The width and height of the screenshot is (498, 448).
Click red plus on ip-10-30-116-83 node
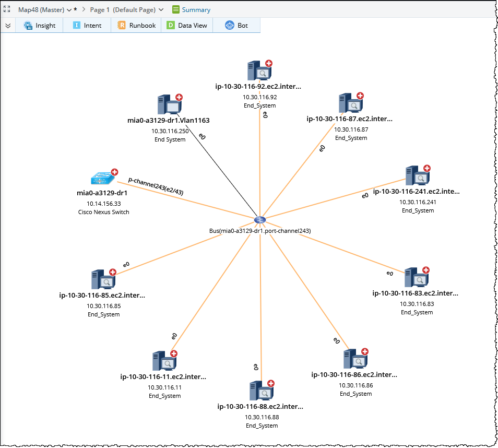coord(426,270)
